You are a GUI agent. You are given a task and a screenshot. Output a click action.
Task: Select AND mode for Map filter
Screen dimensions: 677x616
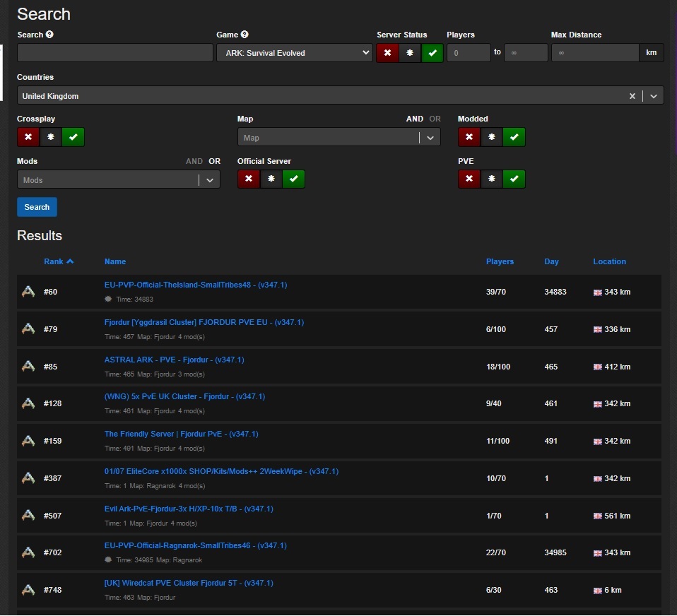(415, 119)
